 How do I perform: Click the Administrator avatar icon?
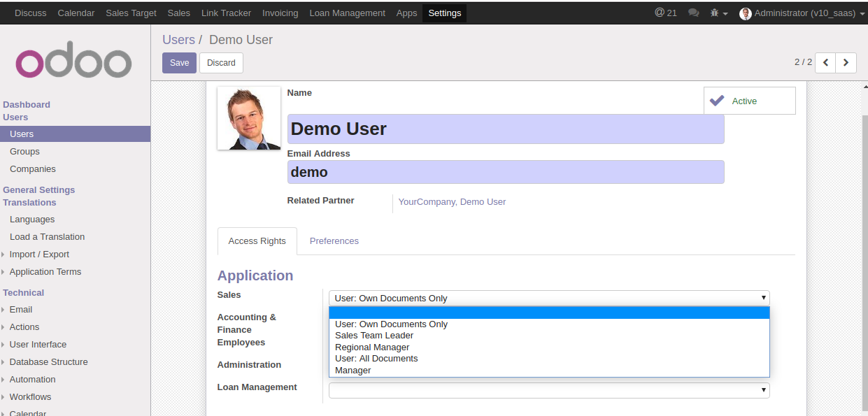[x=746, y=13]
